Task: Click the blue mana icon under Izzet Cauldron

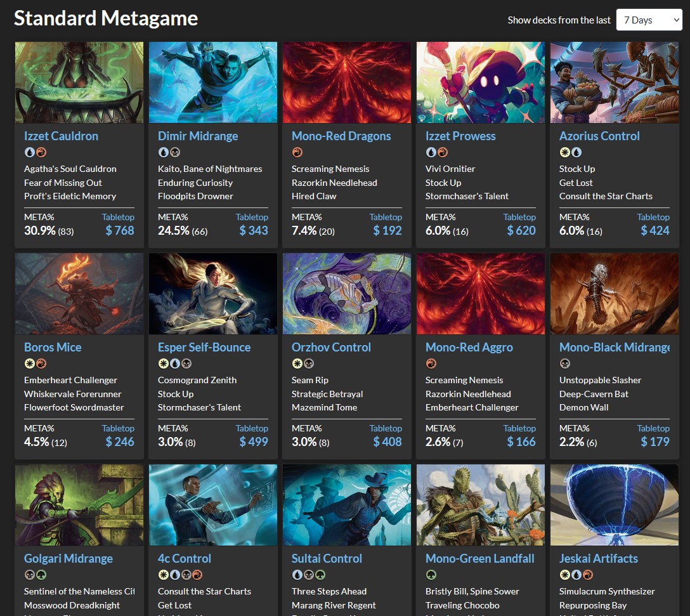Action: 29,152
